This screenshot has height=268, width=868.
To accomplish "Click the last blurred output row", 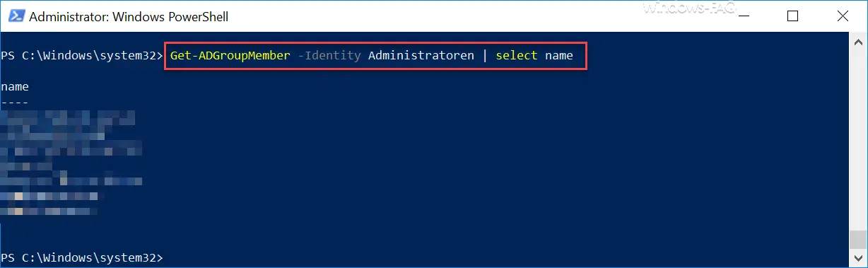I will point(49,211).
